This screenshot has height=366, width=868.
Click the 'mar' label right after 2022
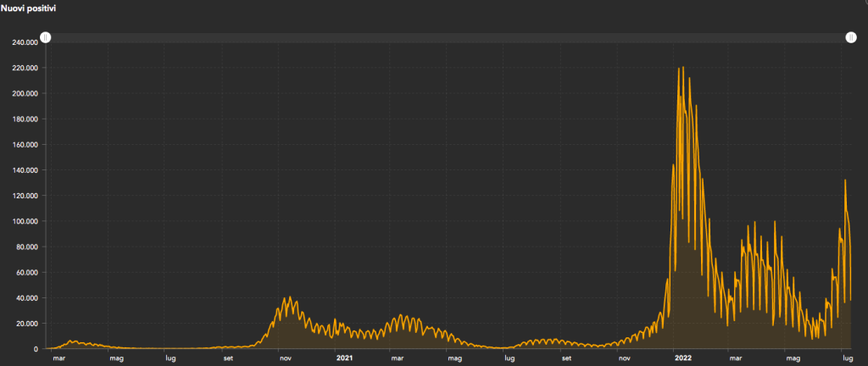(736, 358)
